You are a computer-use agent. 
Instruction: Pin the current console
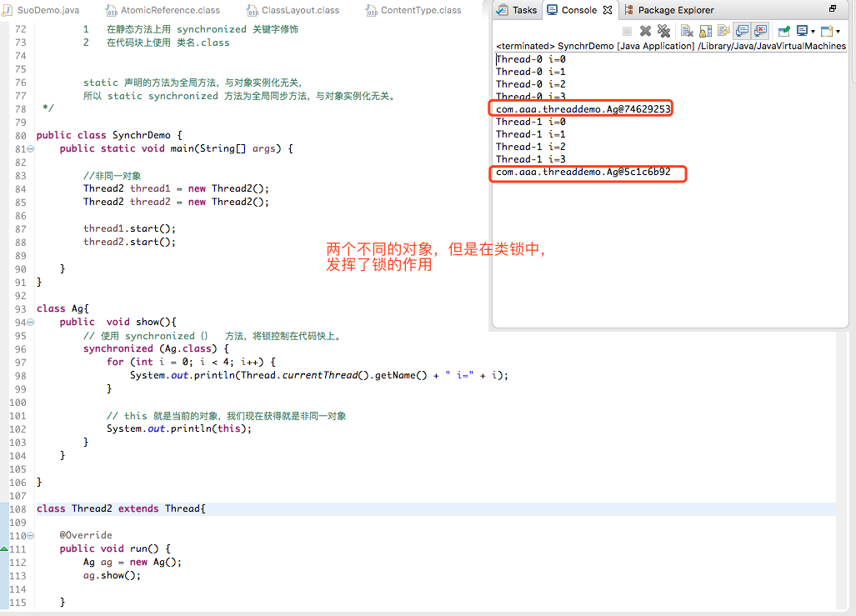784,31
